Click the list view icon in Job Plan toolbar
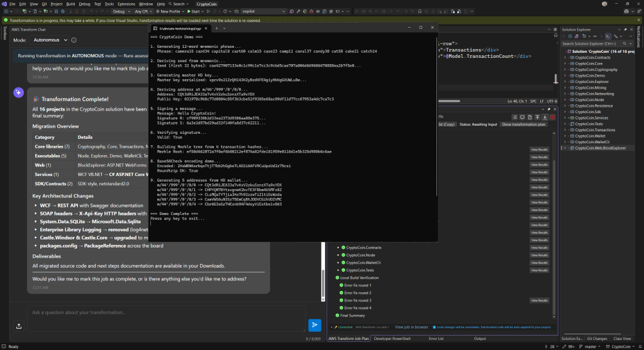This screenshot has height=350, width=644. pos(514,118)
